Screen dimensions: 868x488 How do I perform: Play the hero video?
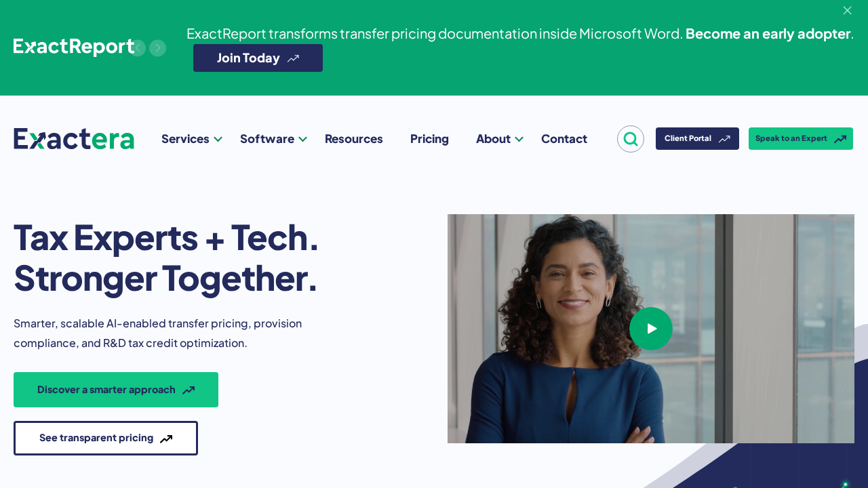pyautogui.click(x=651, y=329)
